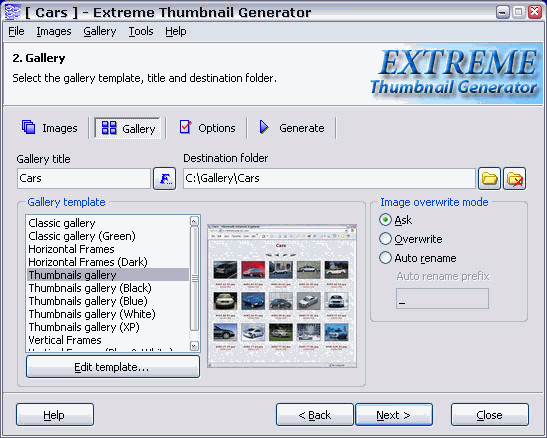Open the File menu
Viewport: 547px width, 438px height.
(16, 31)
